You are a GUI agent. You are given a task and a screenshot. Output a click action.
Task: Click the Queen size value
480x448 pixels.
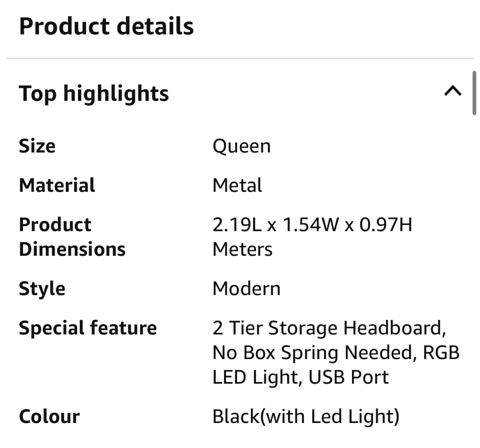pyautogui.click(x=242, y=146)
